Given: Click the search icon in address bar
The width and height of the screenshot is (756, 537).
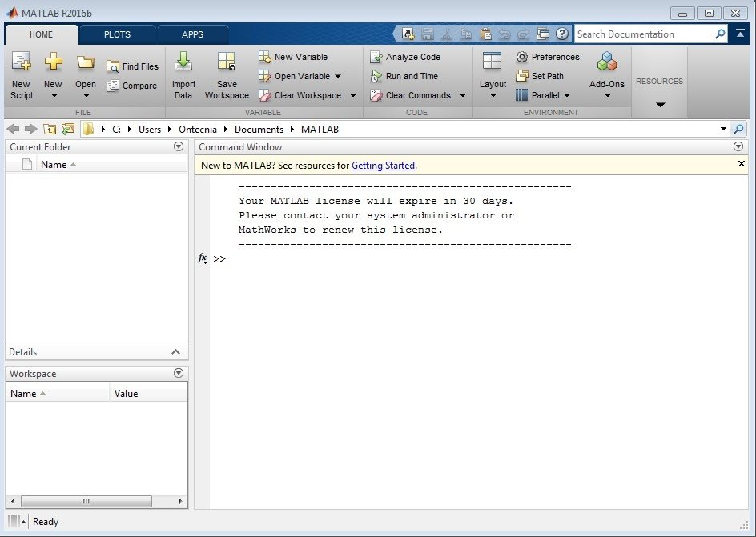Looking at the screenshot, I should (738, 129).
